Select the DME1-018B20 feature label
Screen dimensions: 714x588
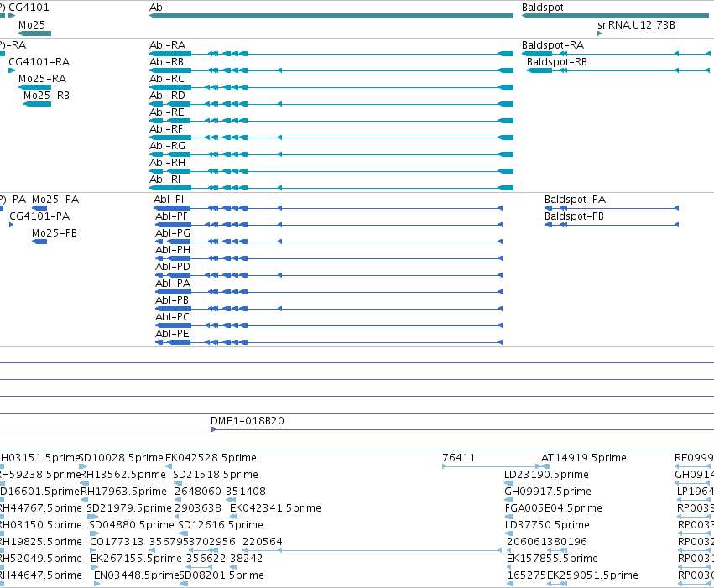[248, 421]
